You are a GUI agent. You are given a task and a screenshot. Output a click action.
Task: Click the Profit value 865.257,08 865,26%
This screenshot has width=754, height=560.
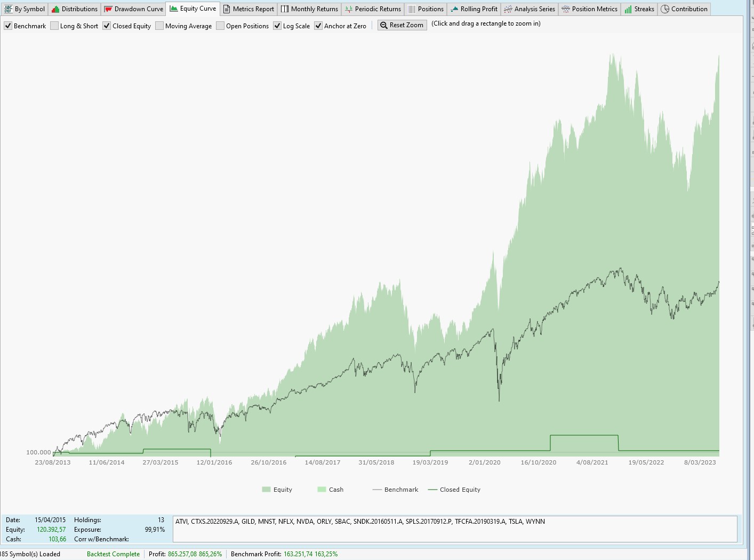(195, 554)
